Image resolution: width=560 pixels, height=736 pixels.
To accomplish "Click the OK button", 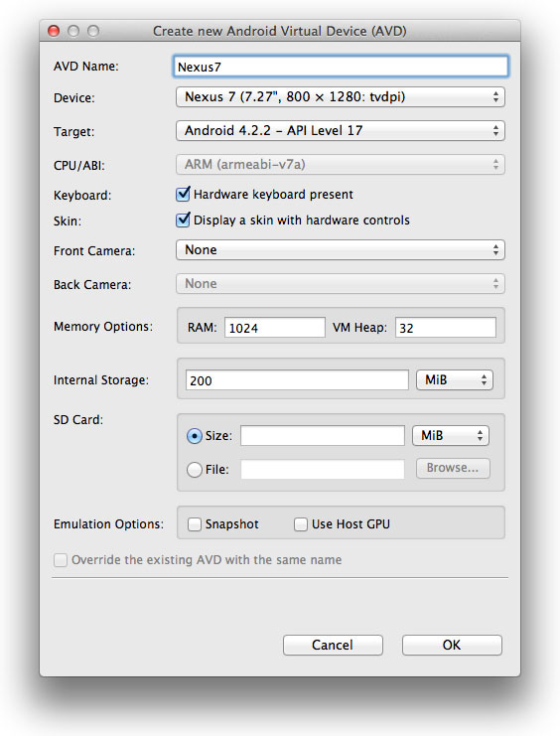I will pos(452,645).
